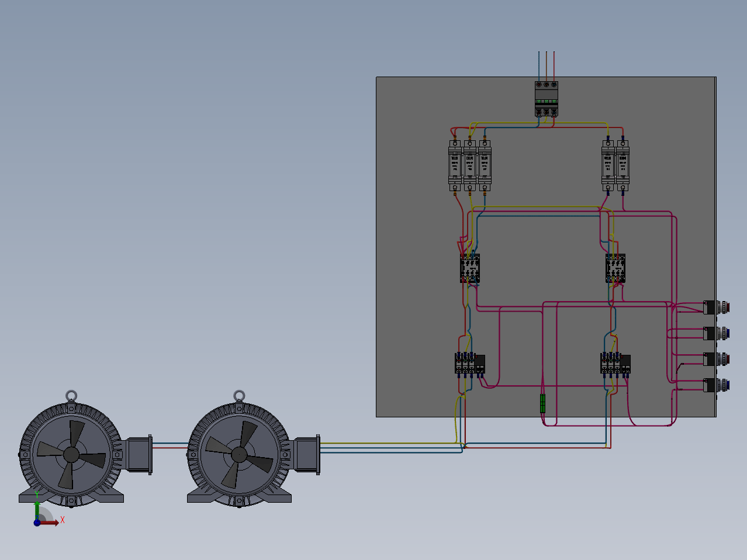The width and height of the screenshot is (747, 560).
Task: Click the red X axis of the triad
Action: (x=49, y=523)
